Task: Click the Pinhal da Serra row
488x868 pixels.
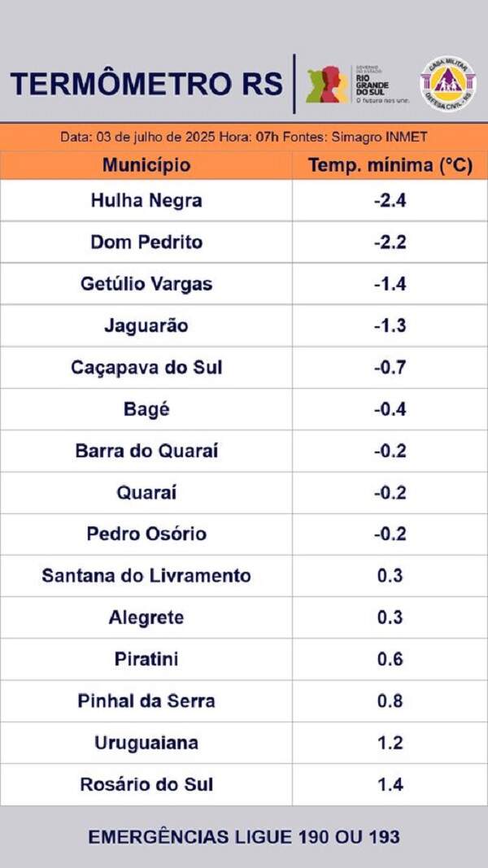Action: (244, 700)
